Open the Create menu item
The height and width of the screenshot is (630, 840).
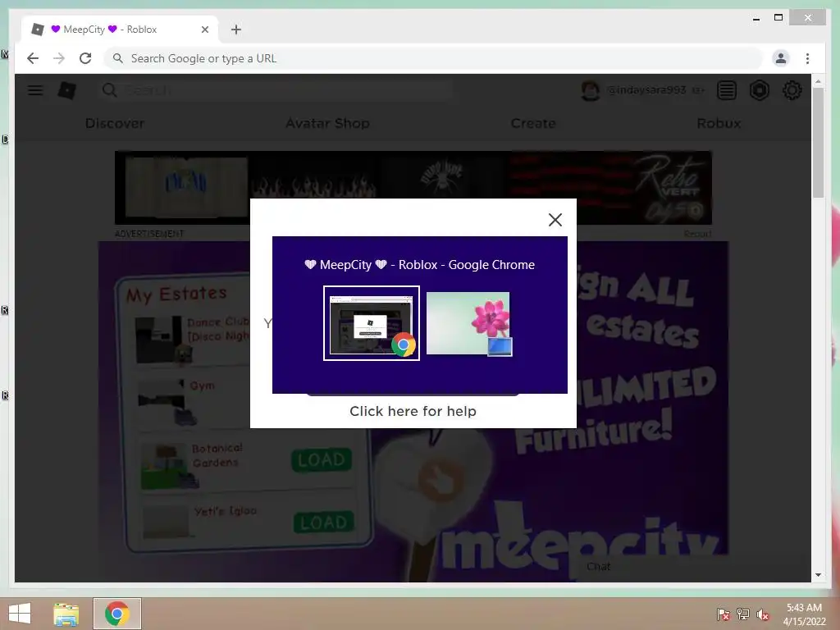tap(533, 123)
